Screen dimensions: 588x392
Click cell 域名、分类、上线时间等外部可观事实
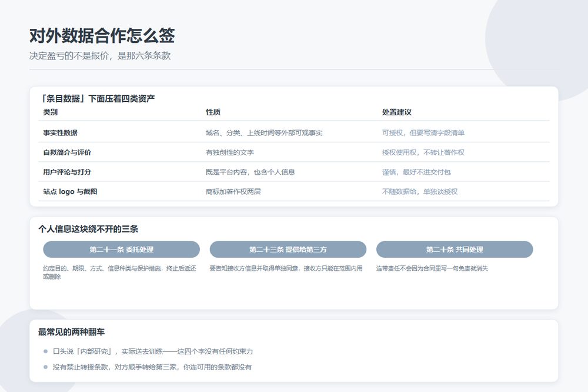point(264,132)
